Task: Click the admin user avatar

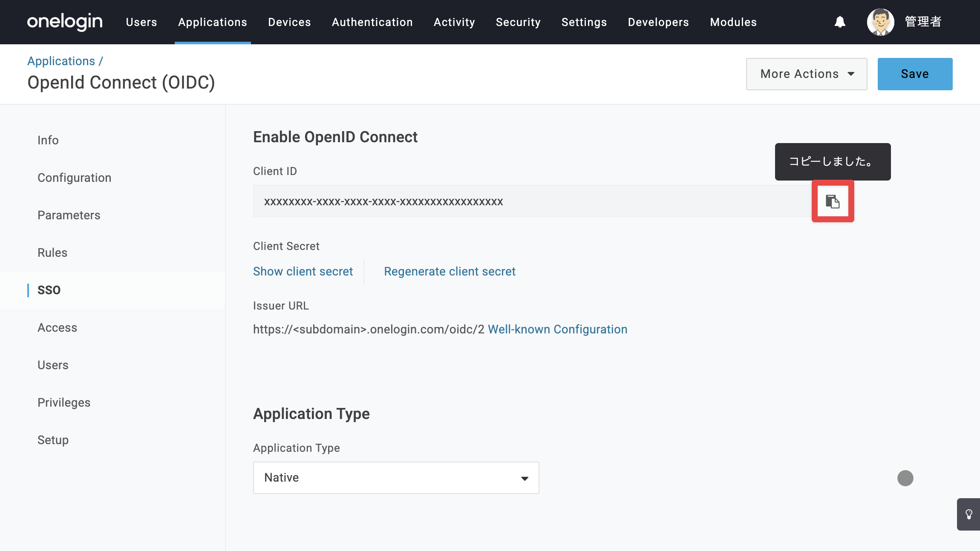Action: point(880,22)
